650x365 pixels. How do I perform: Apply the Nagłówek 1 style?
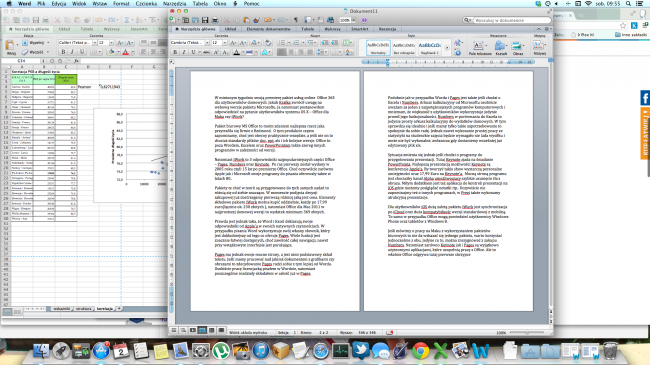429,48
